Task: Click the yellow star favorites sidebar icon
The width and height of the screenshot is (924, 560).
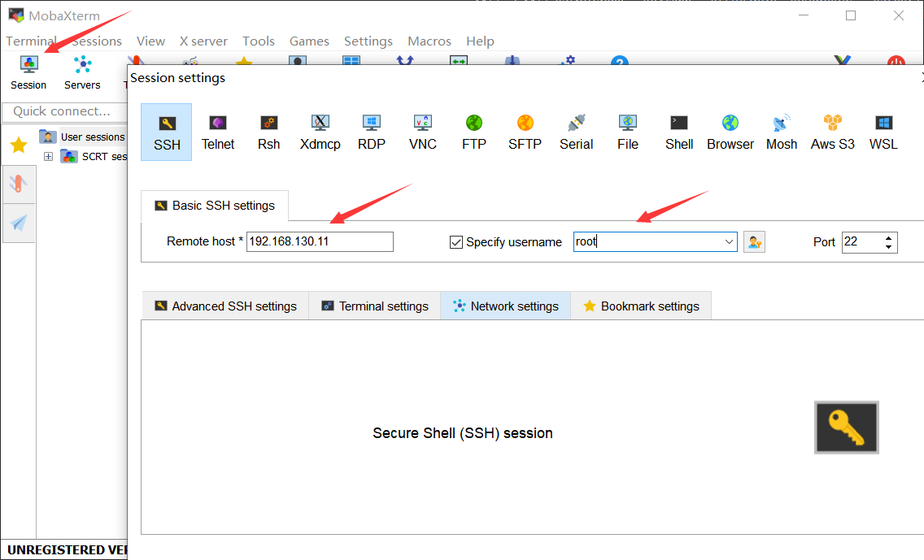Action: click(x=19, y=145)
